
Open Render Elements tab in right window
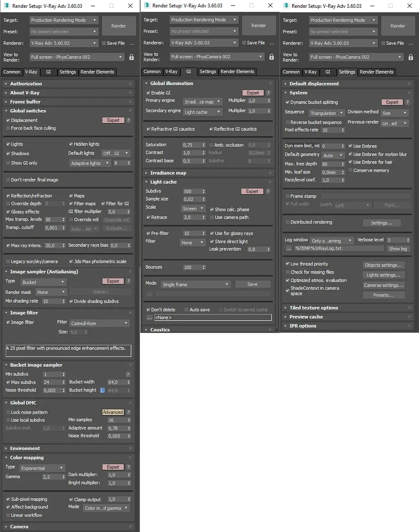coord(376,72)
